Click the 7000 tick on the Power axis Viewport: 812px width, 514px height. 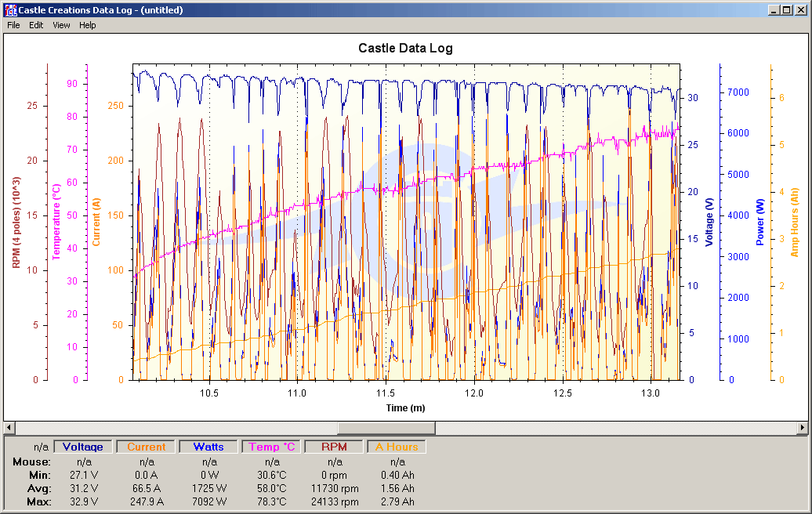[738, 92]
